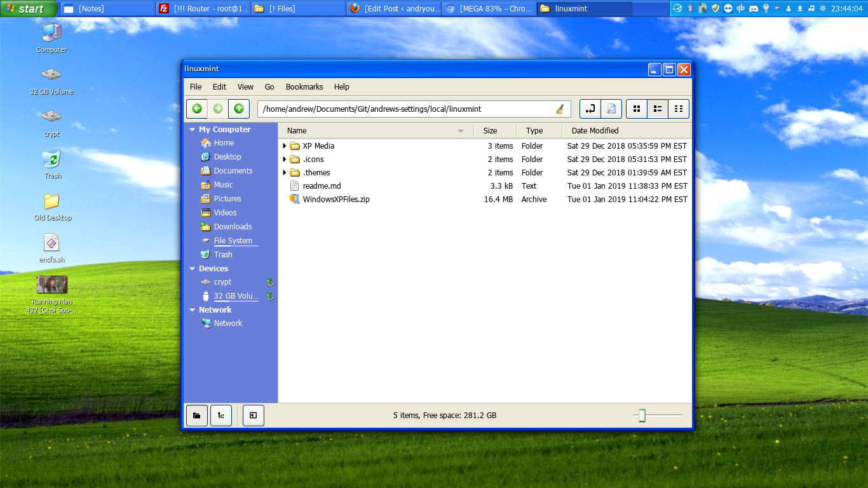Open the Go menu
868x488 pixels.
[x=269, y=87]
